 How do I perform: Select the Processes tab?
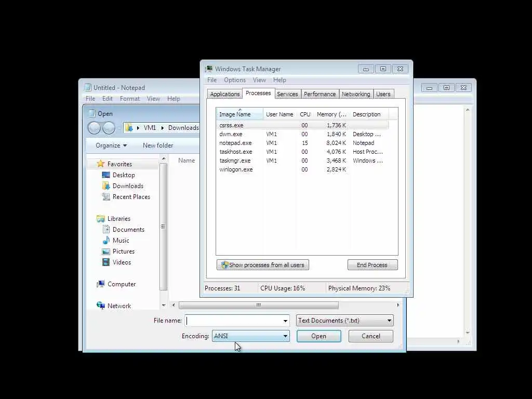[x=258, y=93]
